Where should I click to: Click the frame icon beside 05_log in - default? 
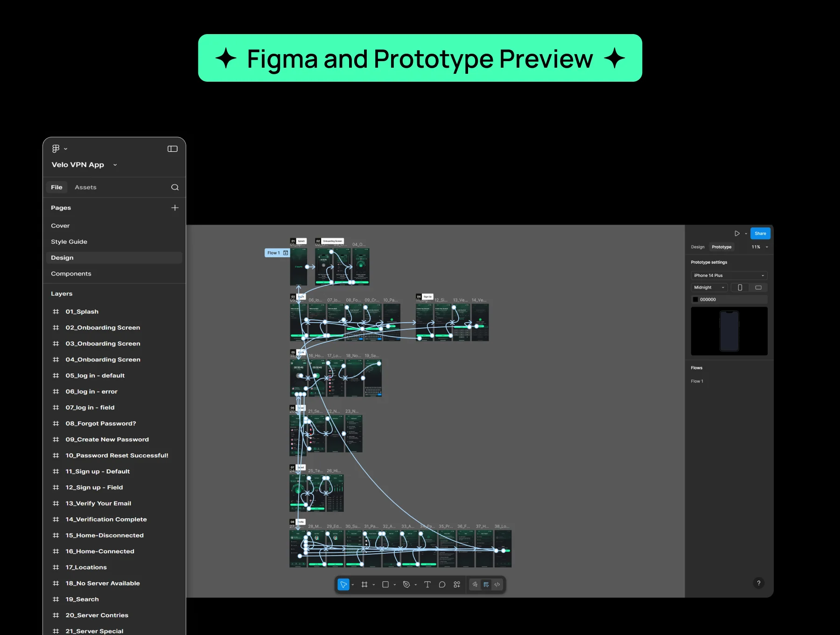pos(56,375)
